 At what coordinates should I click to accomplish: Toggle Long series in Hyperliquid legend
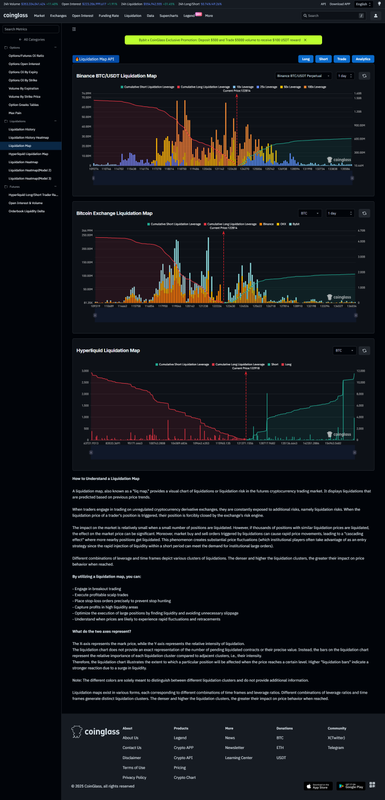[287, 364]
